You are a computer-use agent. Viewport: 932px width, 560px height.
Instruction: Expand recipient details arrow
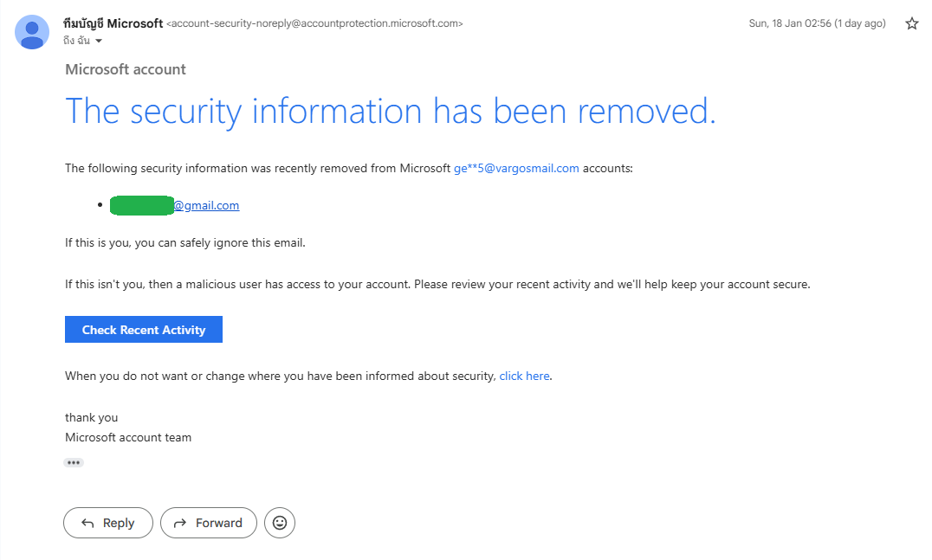[x=99, y=41]
